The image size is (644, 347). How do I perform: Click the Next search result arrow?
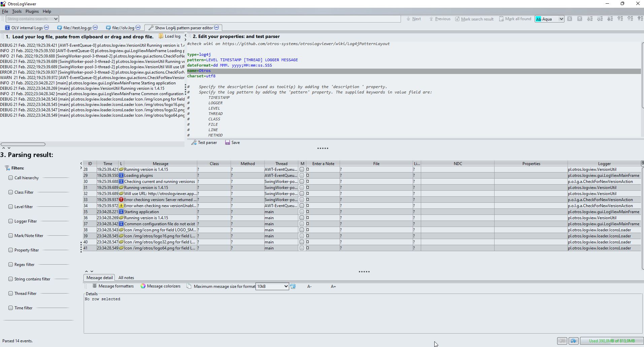408,19
